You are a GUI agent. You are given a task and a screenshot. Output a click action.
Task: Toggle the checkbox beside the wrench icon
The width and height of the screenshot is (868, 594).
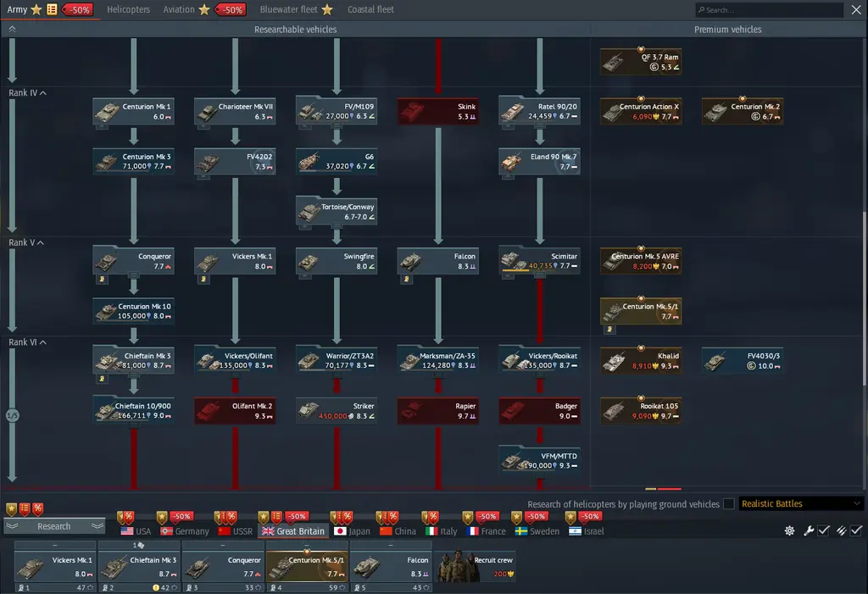(823, 530)
